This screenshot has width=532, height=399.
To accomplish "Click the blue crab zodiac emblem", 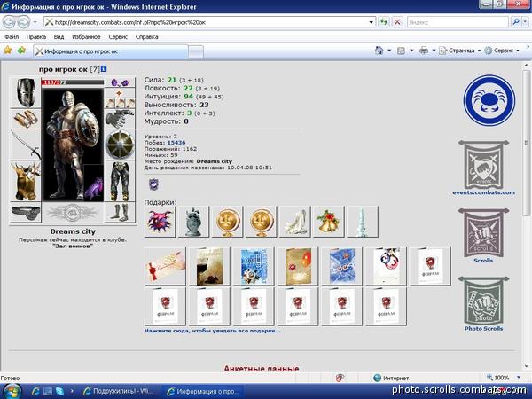I will tap(489, 101).
